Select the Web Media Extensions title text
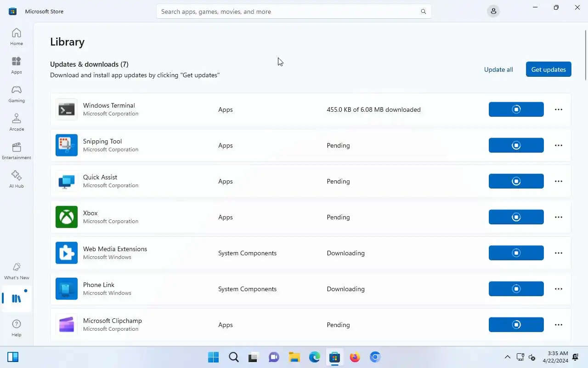 click(115, 249)
